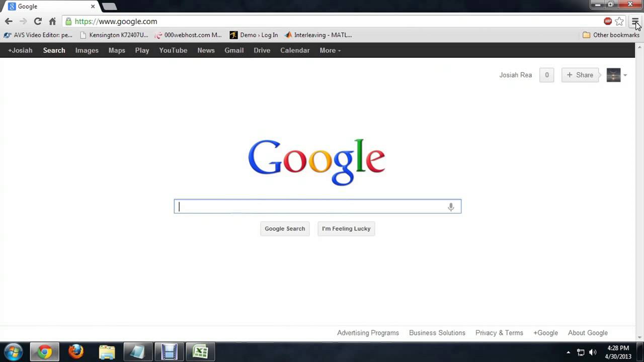Open the notifications counter showing 0
The width and height of the screenshot is (644, 362).
click(546, 75)
